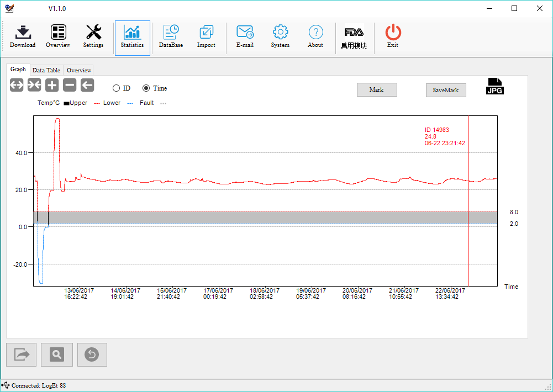The height and width of the screenshot is (392, 553).
Task: Zoom out with the minus button
Action: (x=70, y=85)
